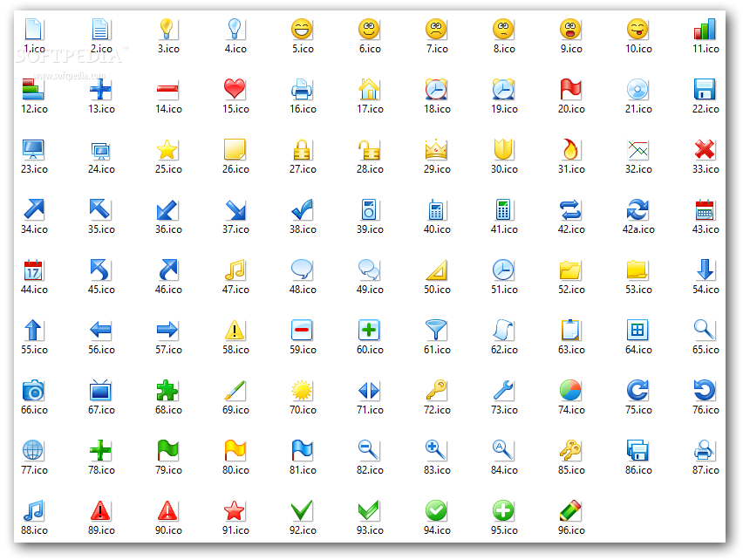Select the CD disc icon (21.ico)
This screenshot has width=743, height=560.
coord(637,89)
